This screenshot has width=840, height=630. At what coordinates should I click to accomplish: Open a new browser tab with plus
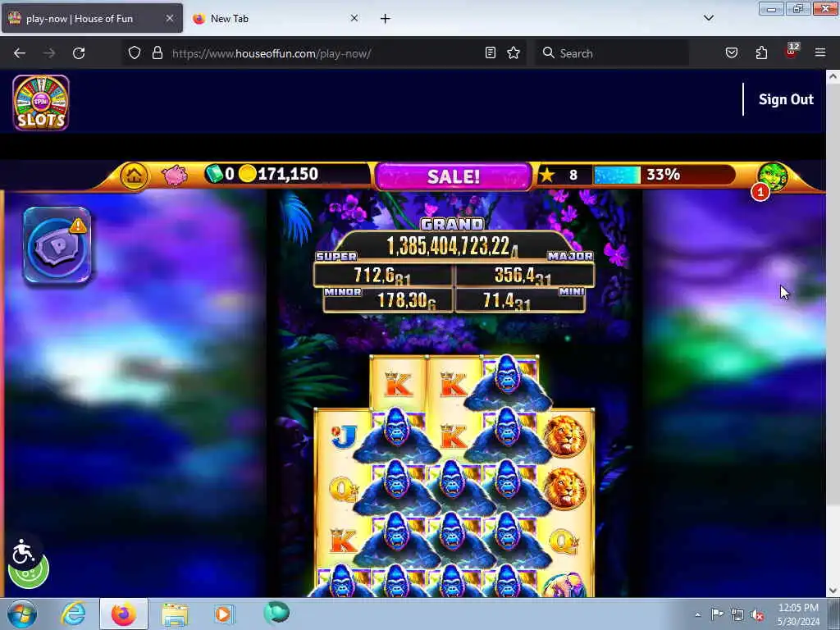(386, 19)
